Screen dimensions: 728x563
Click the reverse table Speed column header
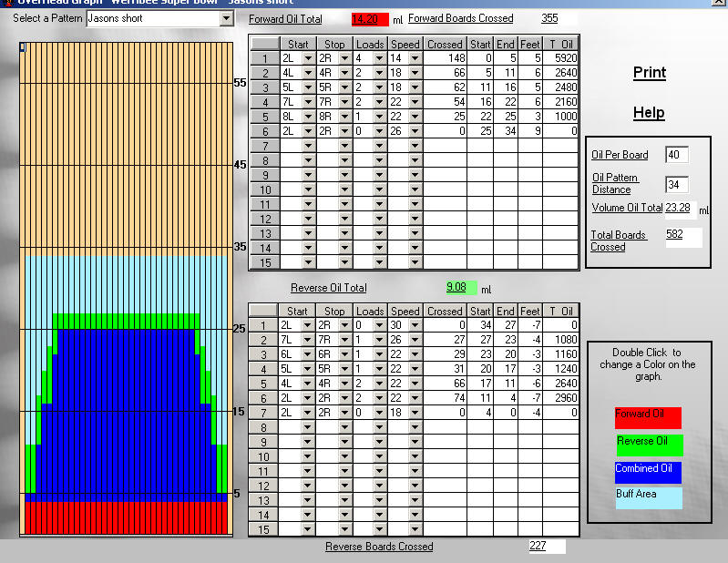405,311
